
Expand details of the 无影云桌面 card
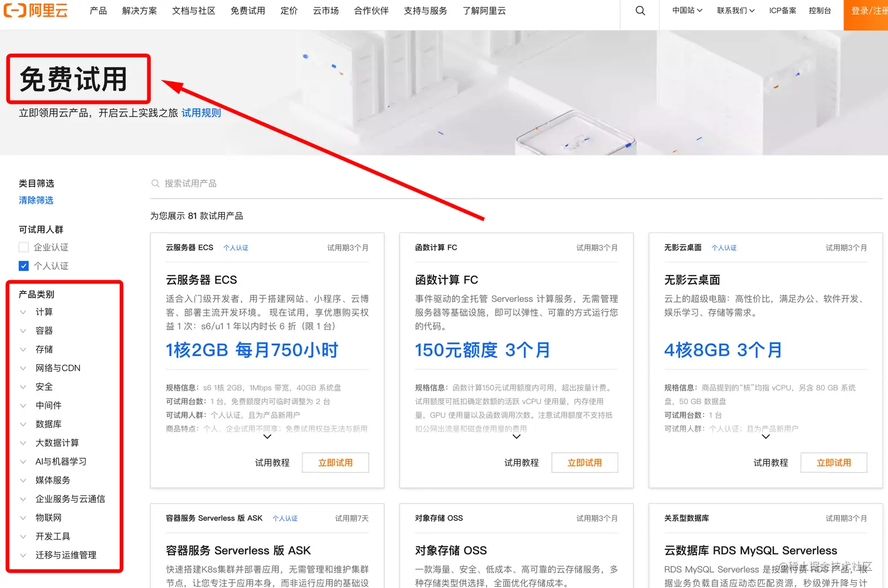tap(766, 436)
